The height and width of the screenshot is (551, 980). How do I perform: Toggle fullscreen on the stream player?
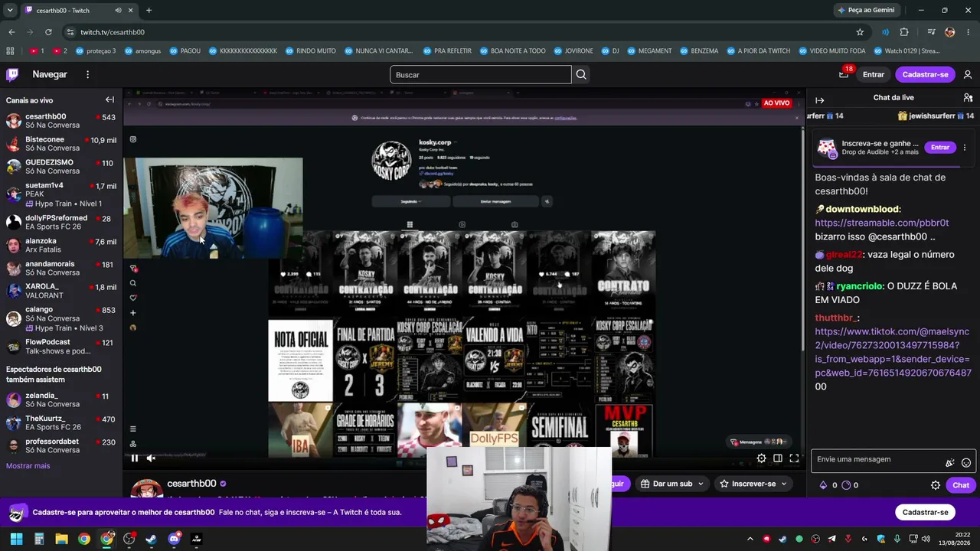point(794,458)
